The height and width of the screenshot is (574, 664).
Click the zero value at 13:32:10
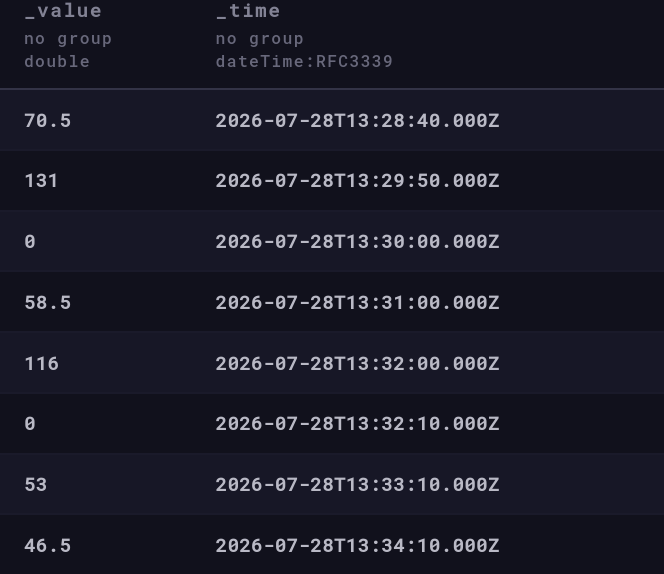(30, 424)
